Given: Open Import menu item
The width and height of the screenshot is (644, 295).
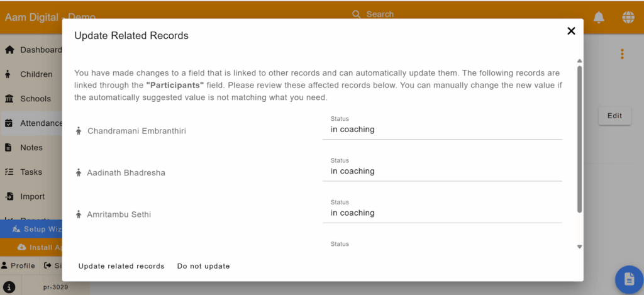Looking at the screenshot, I should click(x=31, y=196).
